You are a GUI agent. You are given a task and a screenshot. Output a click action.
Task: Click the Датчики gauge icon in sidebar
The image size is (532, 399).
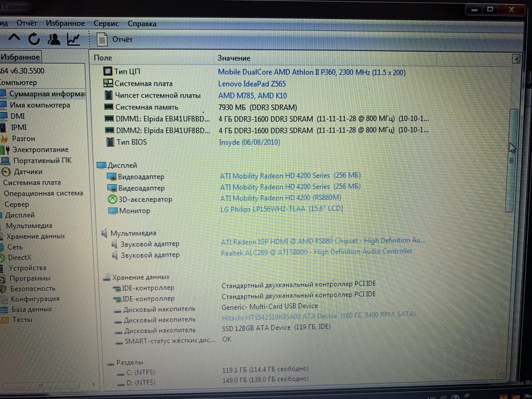point(6,172)
